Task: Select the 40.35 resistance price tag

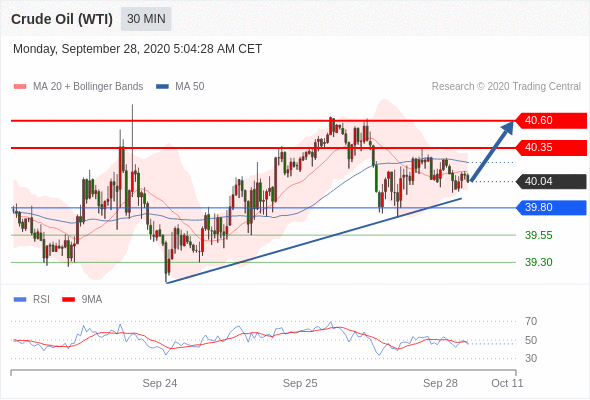Action: (x=551, y=148)
